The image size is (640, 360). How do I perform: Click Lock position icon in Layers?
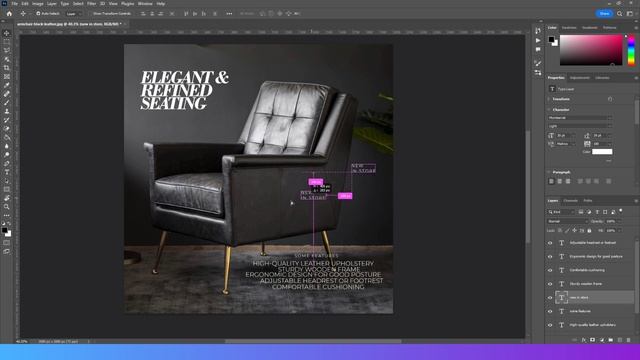click(574, 231)
